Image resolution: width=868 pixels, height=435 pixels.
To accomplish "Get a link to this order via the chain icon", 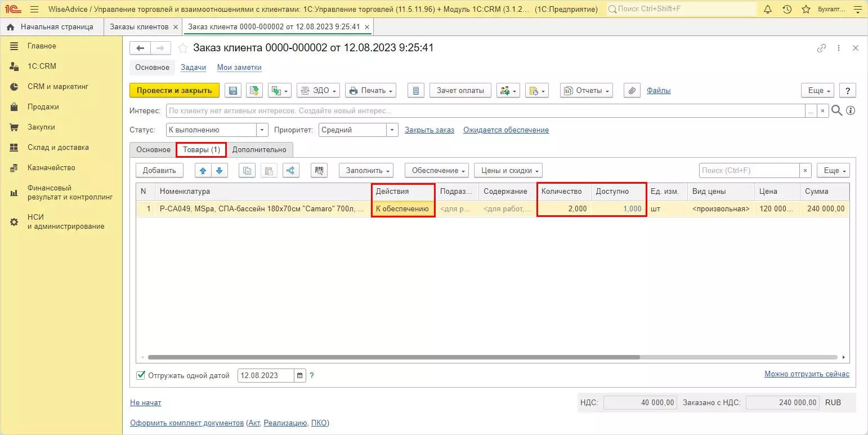I will click(x=822, y=48).
